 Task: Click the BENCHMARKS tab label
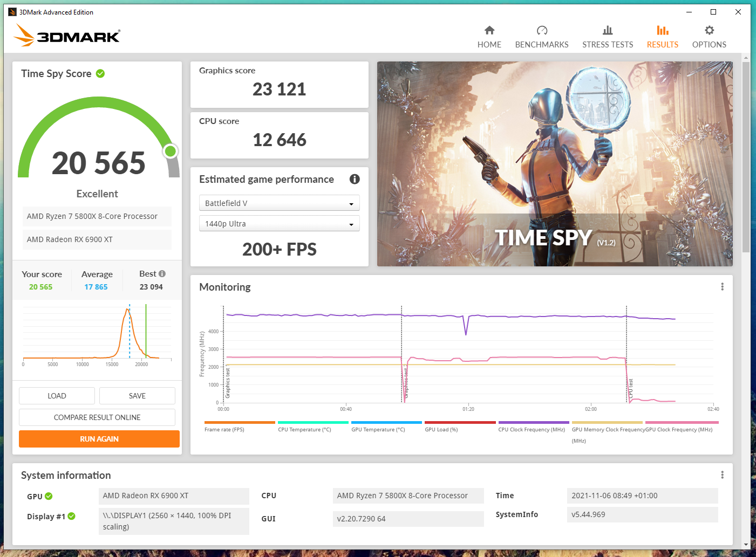coord(542,45)
